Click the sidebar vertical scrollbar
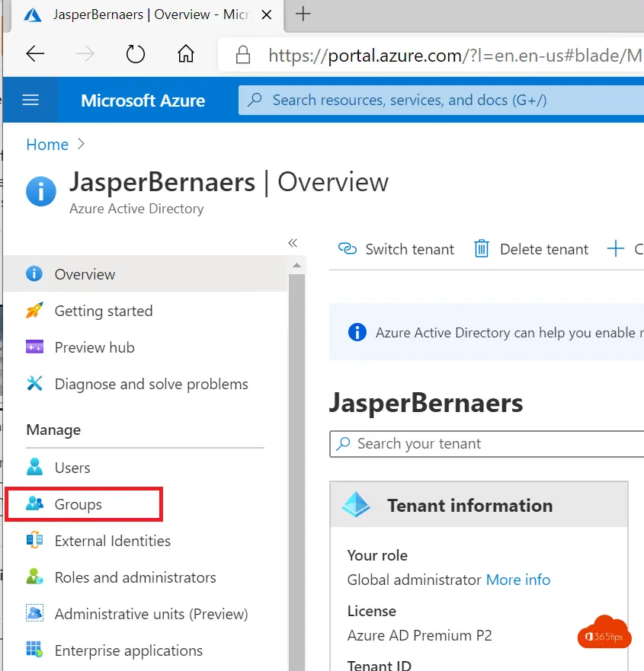This screenshot has height=671, width=644. (296, 471)
